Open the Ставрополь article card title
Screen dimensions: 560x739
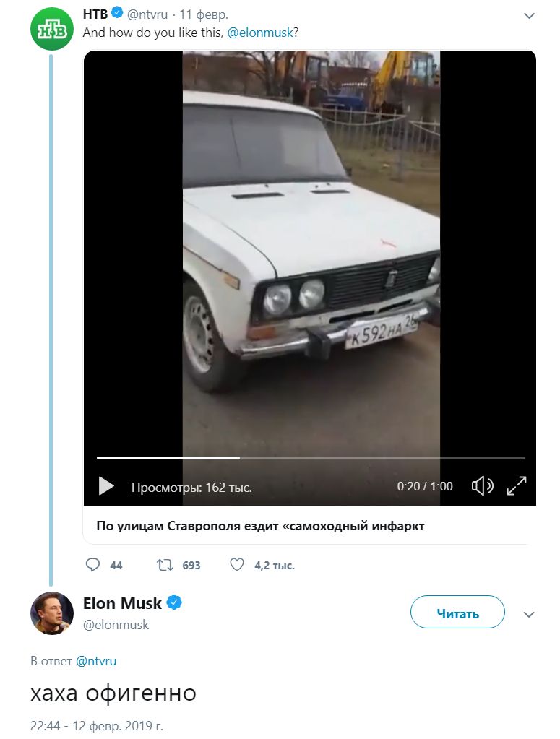(260, 525)
